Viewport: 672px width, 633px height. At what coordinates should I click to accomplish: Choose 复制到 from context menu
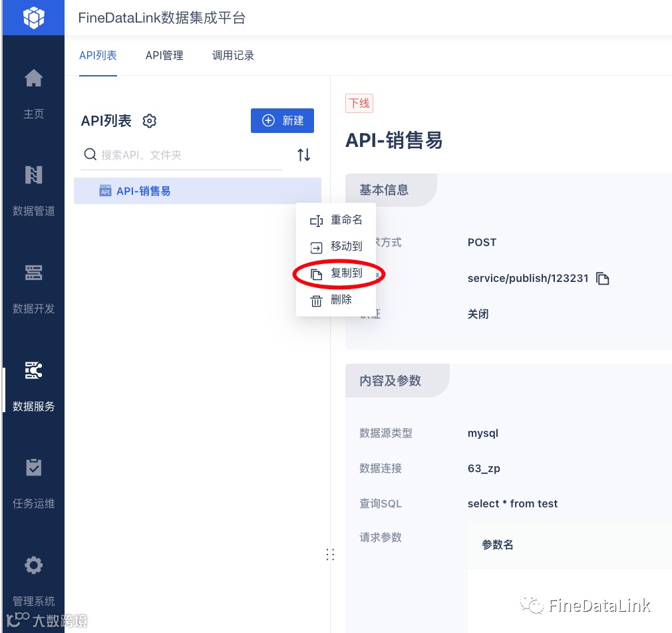tap(347, 273)
